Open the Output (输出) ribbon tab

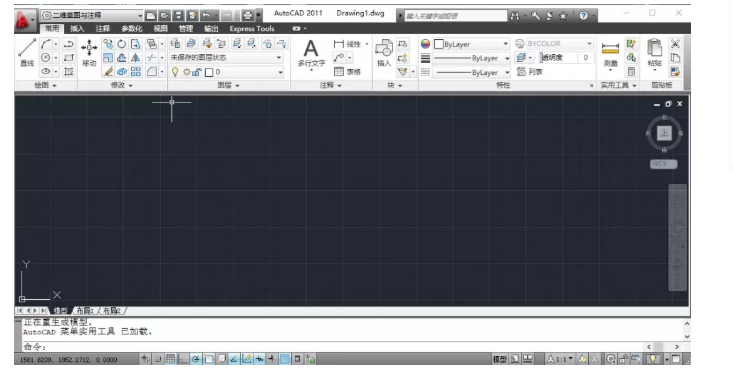click(x=211, y=29)
